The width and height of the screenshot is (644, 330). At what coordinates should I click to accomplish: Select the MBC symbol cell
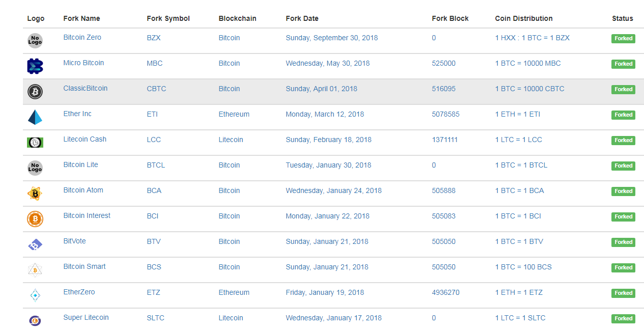tap(155, 63)
